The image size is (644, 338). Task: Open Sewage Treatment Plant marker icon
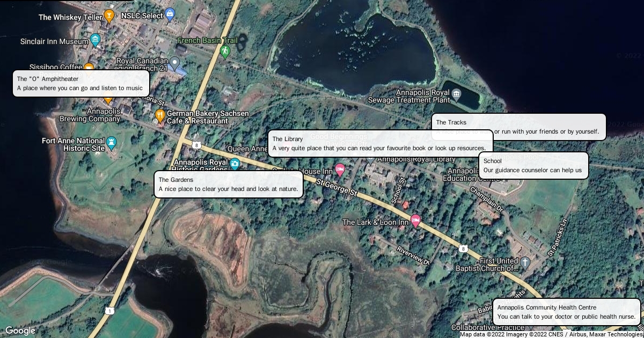(x=456, y=95)
